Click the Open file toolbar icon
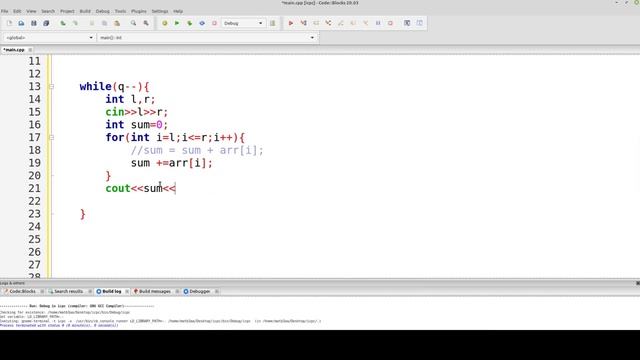This screenshot has height=360, width=640. point(21,23)
